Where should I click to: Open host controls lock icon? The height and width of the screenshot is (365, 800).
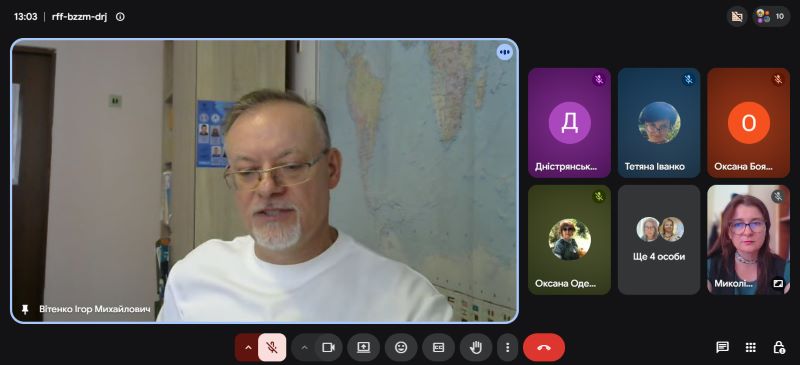[779, 348]
